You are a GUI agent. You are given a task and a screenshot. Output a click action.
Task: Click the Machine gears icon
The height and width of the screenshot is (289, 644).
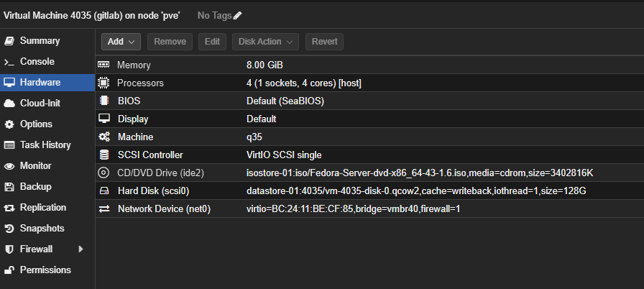pyautogui.click(x=103, y=137)
